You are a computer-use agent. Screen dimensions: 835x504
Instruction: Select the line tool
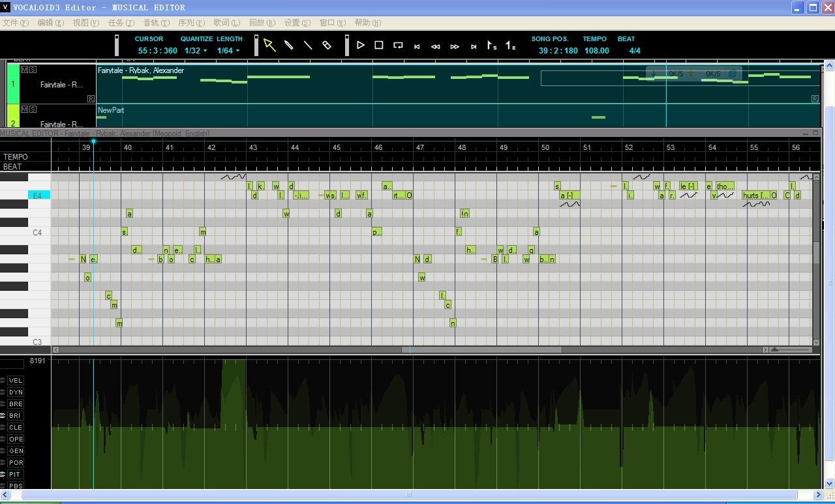tap(308, 46)
